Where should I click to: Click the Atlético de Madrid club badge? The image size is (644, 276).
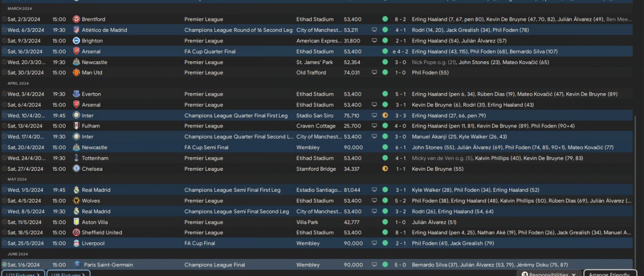[x=76, y=30]
